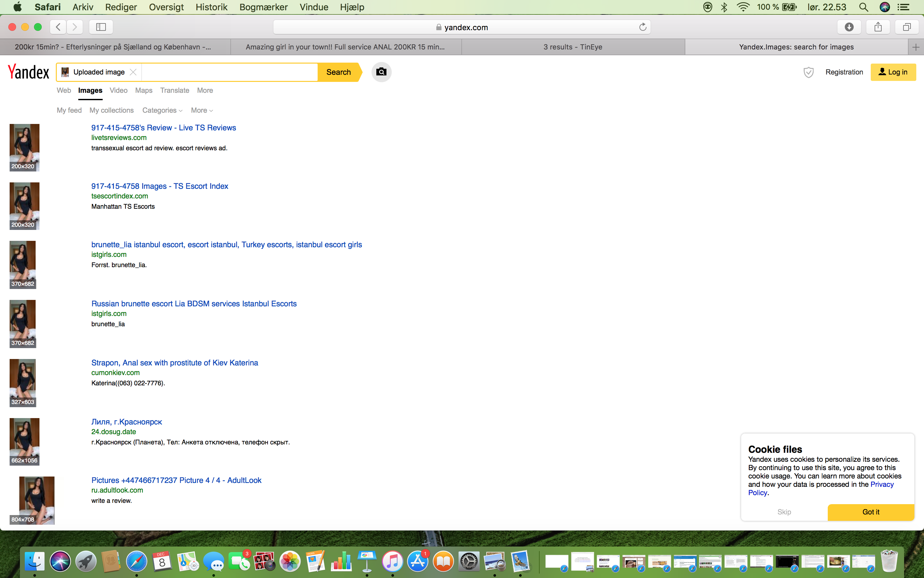Click the Safari forward button

pyautogui.click(x=74, y=27)
